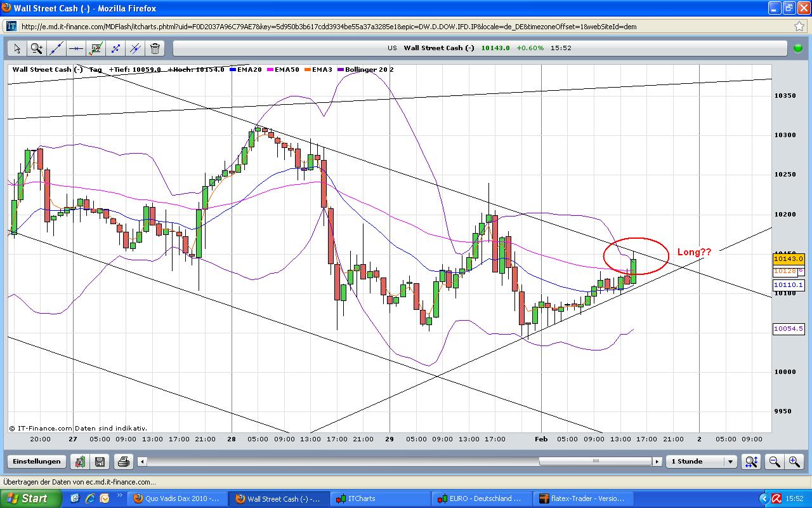Activate the zoom magnifier tool in top toolbar
This screenshot has height=508, width=812.
pyautogui.click(x=37, y=48)
